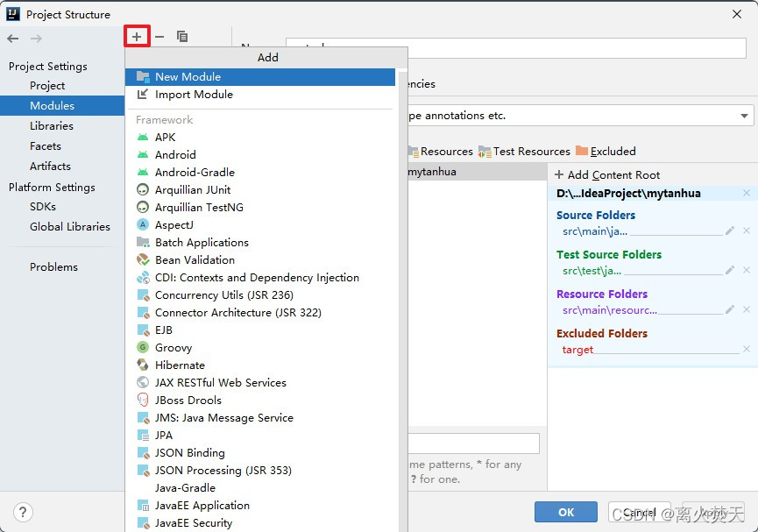This screenshot has width=758, height=532.
Task: Select Modules in the sidebar
Action: click(x=62, y=105)
